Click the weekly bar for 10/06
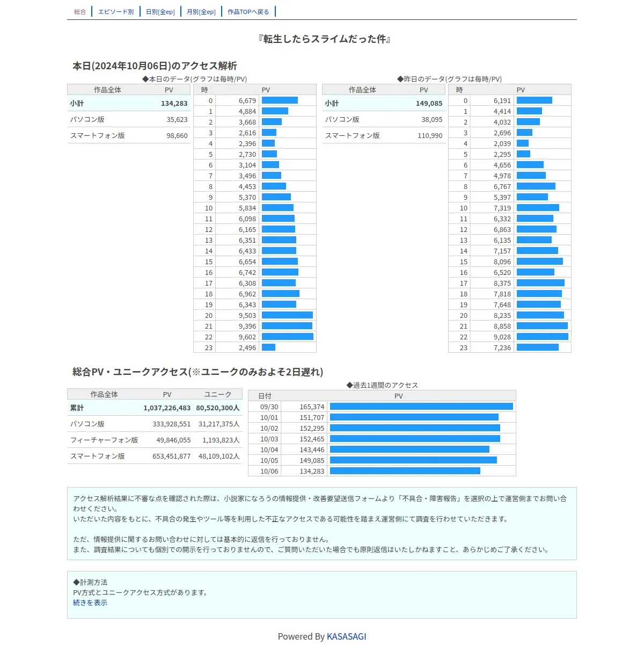The width and height of the screenshot is (644, 645). tap(405, 471)
